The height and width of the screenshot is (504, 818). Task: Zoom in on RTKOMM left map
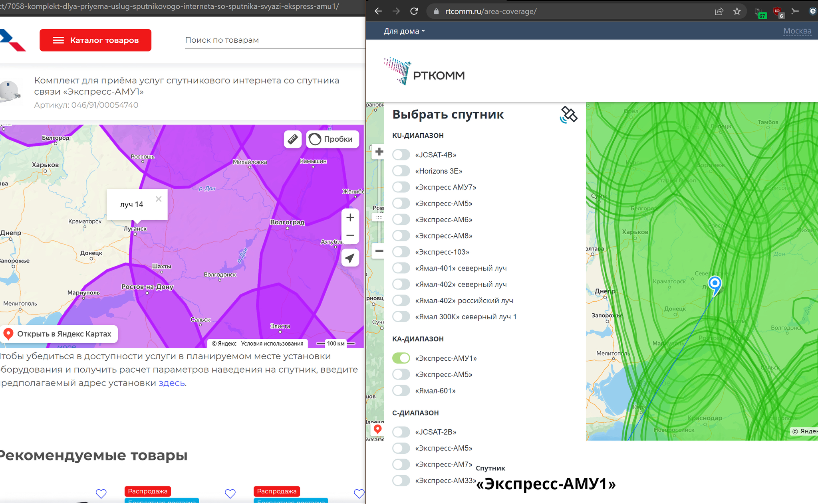point(379,152)
